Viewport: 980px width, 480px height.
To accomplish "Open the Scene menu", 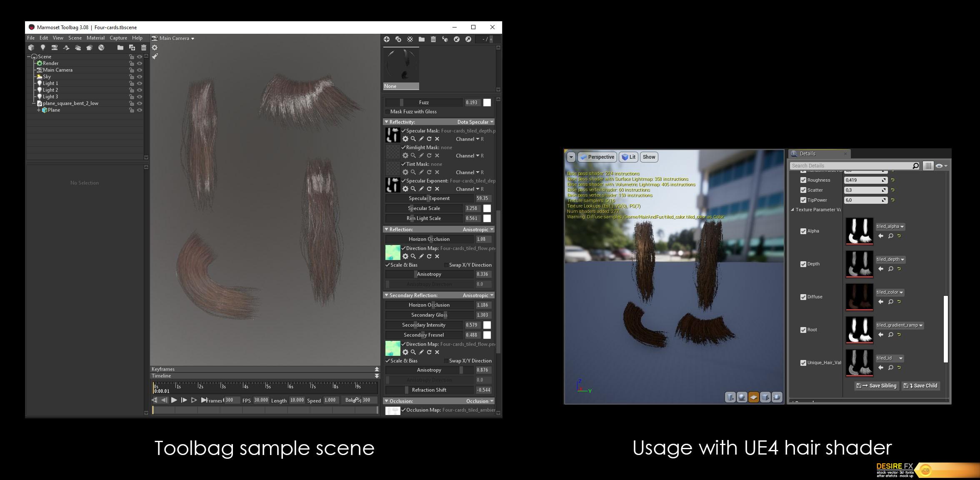I will coord(75,38).
